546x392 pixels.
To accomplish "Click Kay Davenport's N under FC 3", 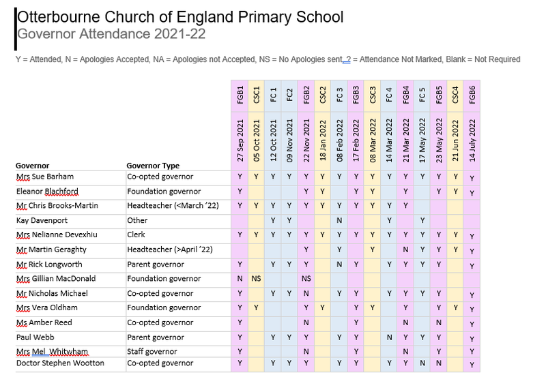I will [339, 220].
